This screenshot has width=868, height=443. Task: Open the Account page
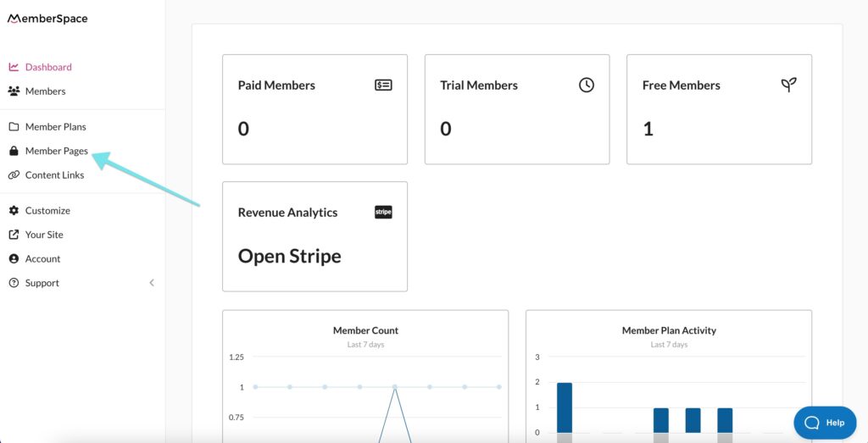[x=42, y=259]
